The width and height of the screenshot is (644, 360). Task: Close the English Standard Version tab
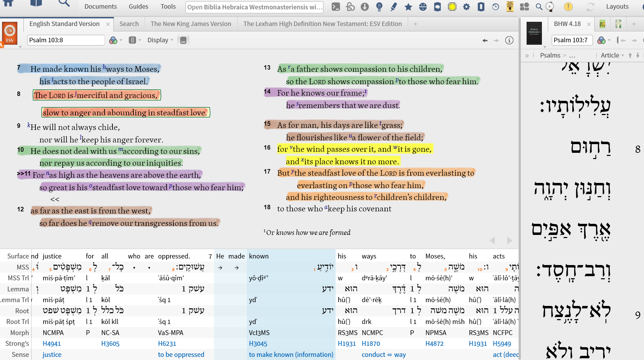108,24
